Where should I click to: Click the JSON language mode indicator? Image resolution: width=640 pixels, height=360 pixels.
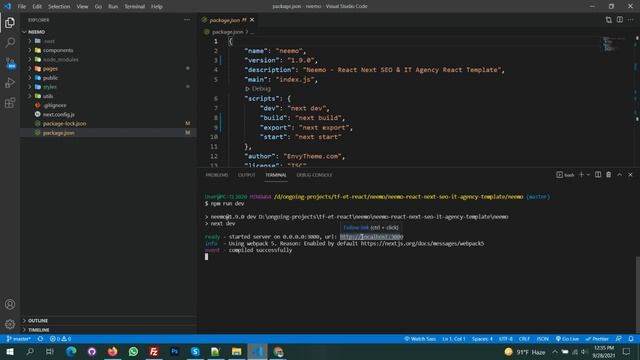point(542,339)
